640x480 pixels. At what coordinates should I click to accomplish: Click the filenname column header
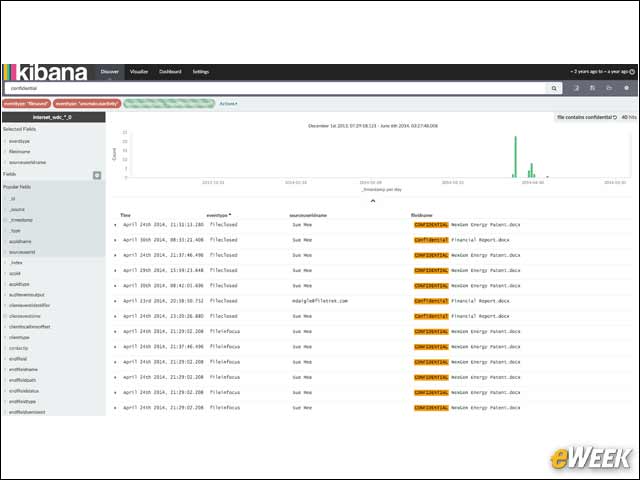422,215
